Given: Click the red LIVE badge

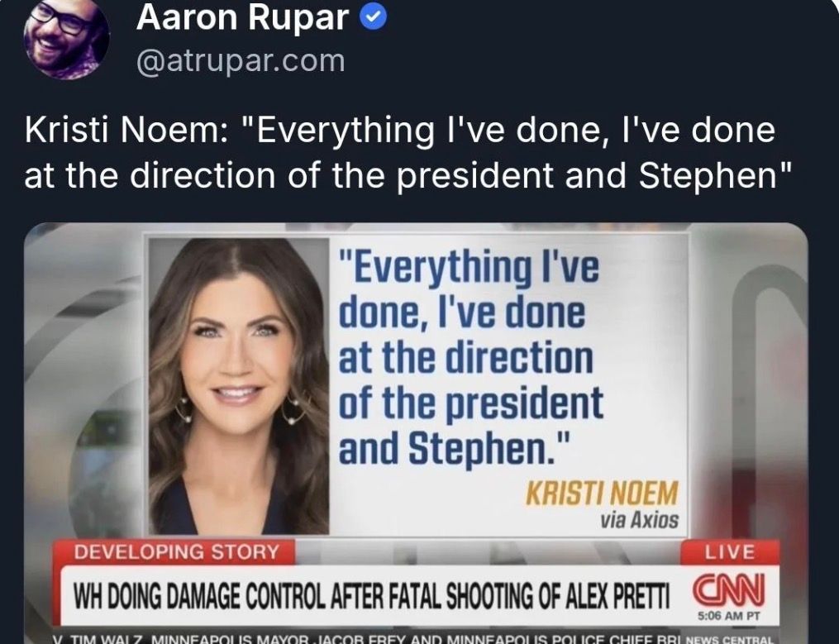Looking at the screenshot, I should click(727, 551).
